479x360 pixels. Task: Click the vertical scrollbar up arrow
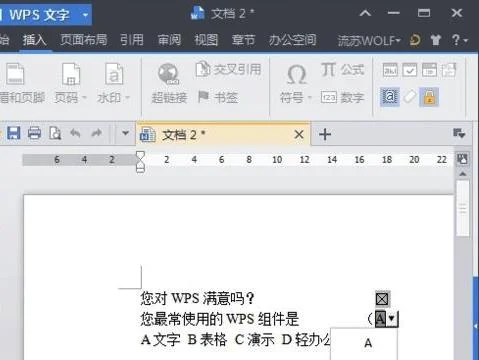pyautogui.click(x=463, y=174)
